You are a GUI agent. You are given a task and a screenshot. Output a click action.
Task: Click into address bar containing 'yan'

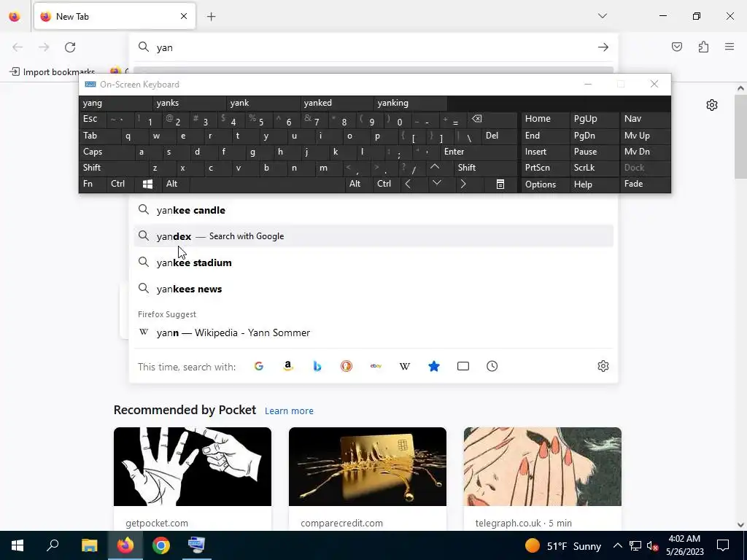click(373, 47)
